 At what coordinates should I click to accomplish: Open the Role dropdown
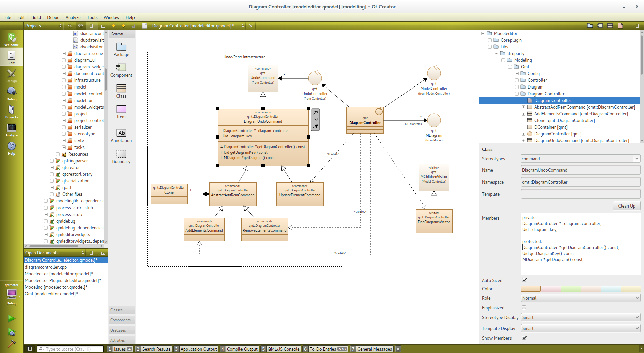[580, 298]
